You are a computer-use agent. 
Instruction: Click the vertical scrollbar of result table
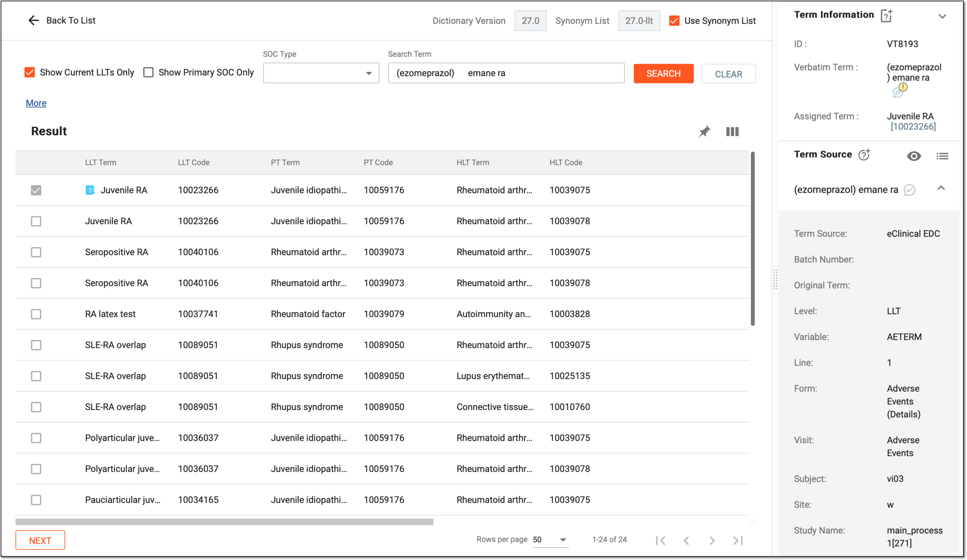[x=753, y=239]
